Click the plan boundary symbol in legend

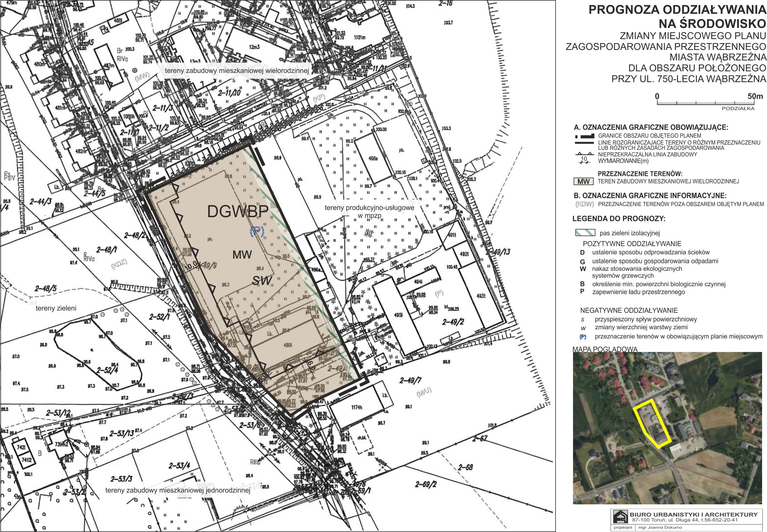(x=584, y=136)
